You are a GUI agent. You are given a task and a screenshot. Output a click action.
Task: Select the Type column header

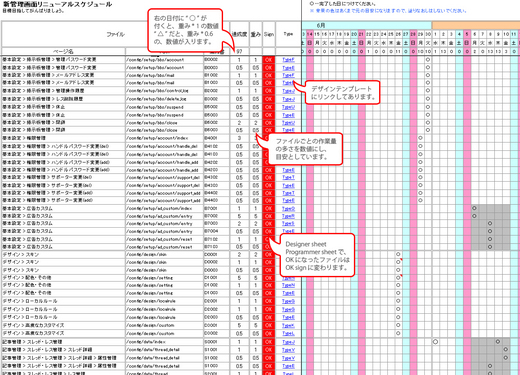click(x=288, y=34)
